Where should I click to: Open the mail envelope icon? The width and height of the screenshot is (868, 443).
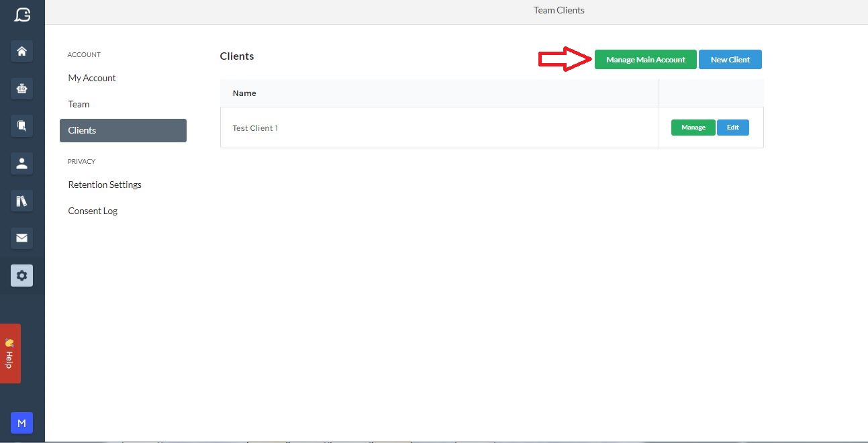(22, 238)
